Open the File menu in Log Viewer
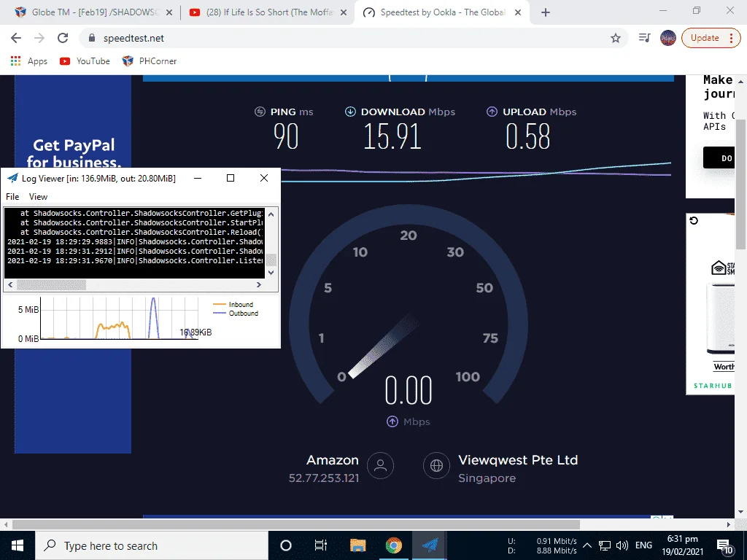This screenshot has height=560, width=747. click(12, 197)
